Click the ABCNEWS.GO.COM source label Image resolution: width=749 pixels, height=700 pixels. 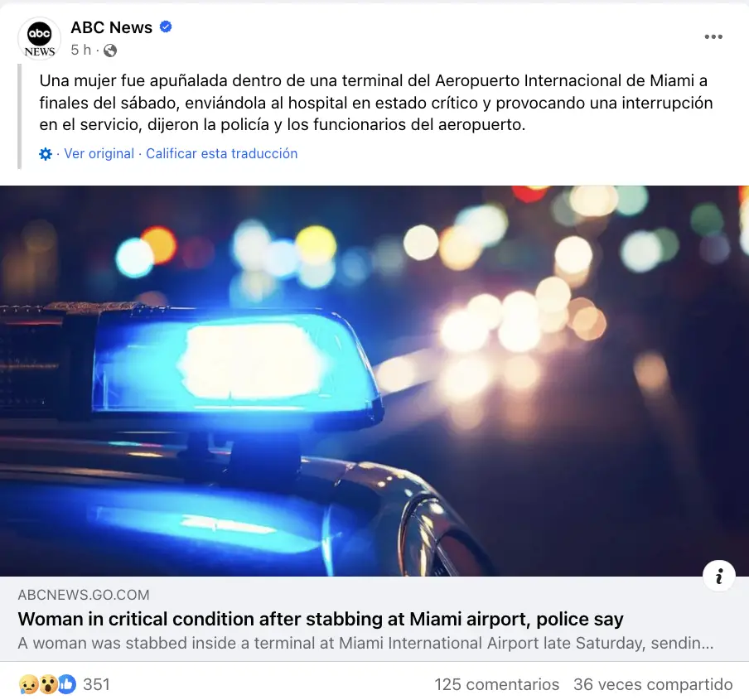pyautogui.click(x=84, y=595)
